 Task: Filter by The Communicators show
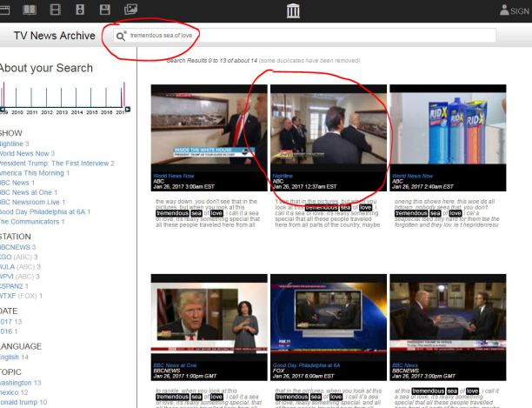30,222
